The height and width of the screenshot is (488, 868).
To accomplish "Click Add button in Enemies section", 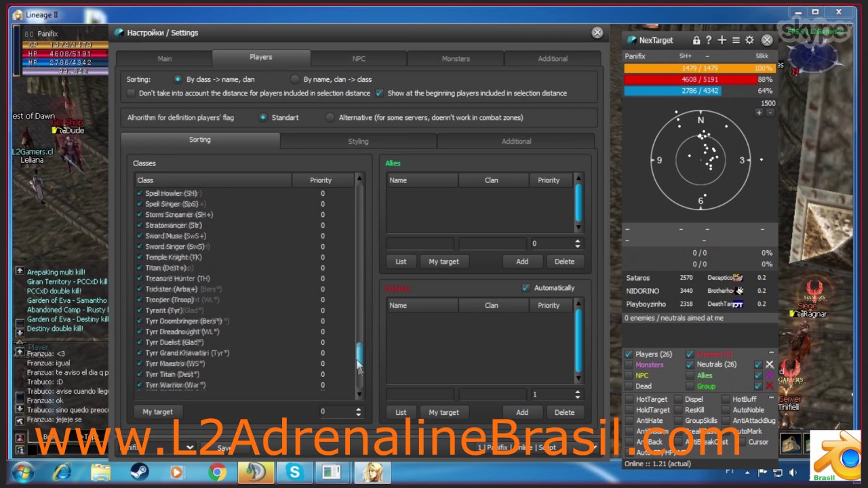I will [x=522, y=412].
